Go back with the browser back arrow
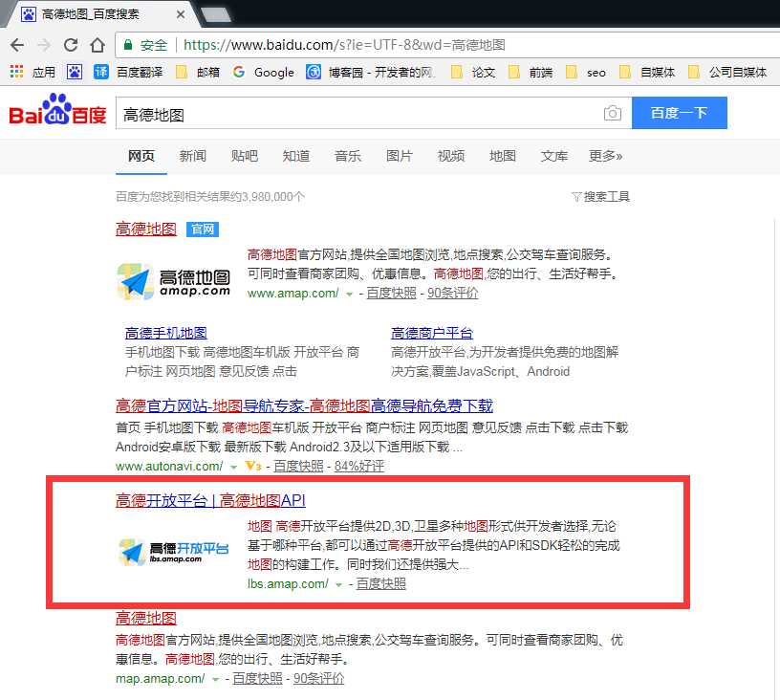Image resolution: width=780 pixels, height=700 pixels. [17, 45]
